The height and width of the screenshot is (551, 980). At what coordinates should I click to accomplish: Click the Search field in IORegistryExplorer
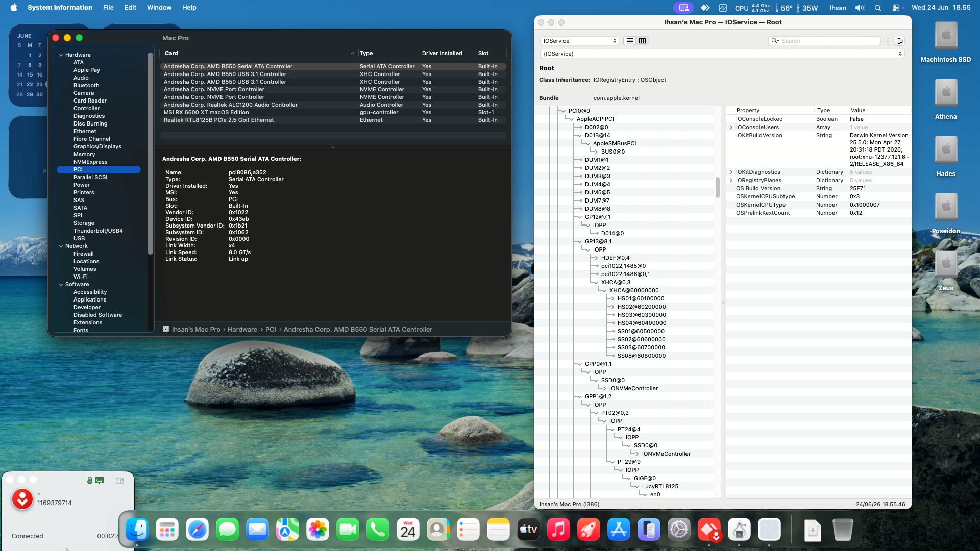pos(825,41)
